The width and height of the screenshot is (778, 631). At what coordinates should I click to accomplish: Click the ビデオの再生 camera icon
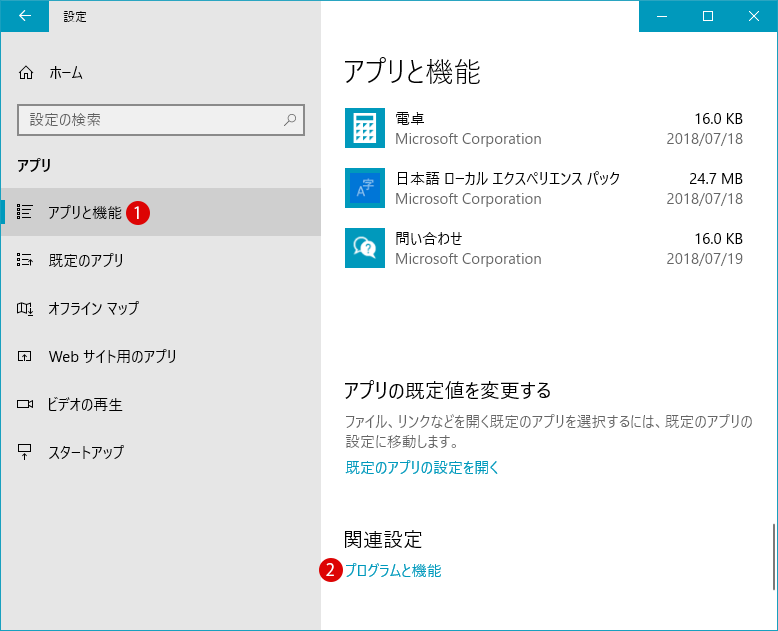[x=24, y=404]
